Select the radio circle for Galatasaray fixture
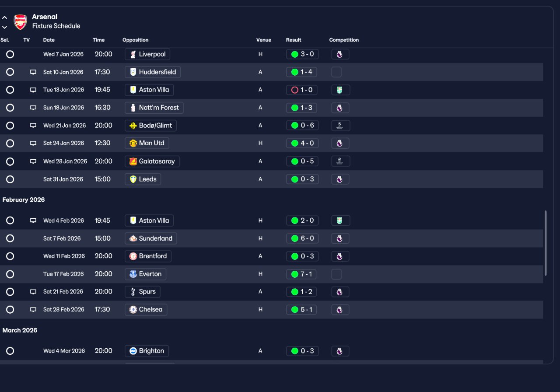This screenshot has height=392, width=560. 10,161
